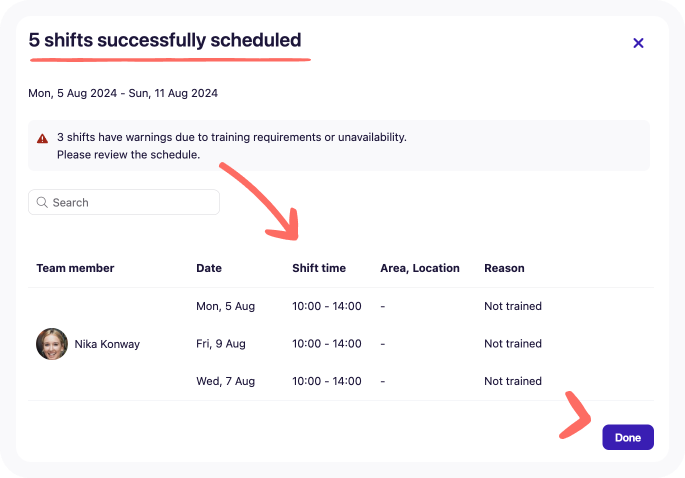
Task: Click the magnifying glass search icon
Action: [42, 202]
